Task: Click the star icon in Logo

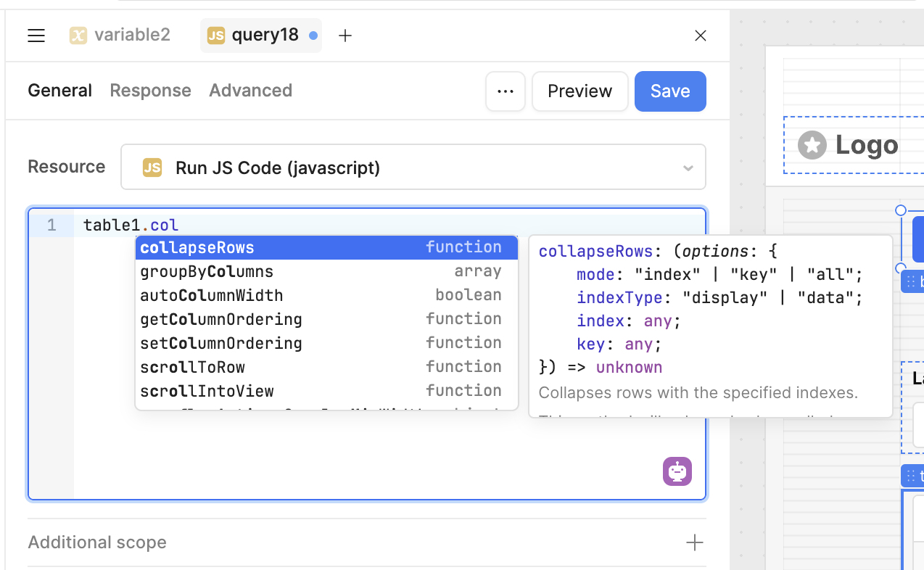Action: coord(812,145)
